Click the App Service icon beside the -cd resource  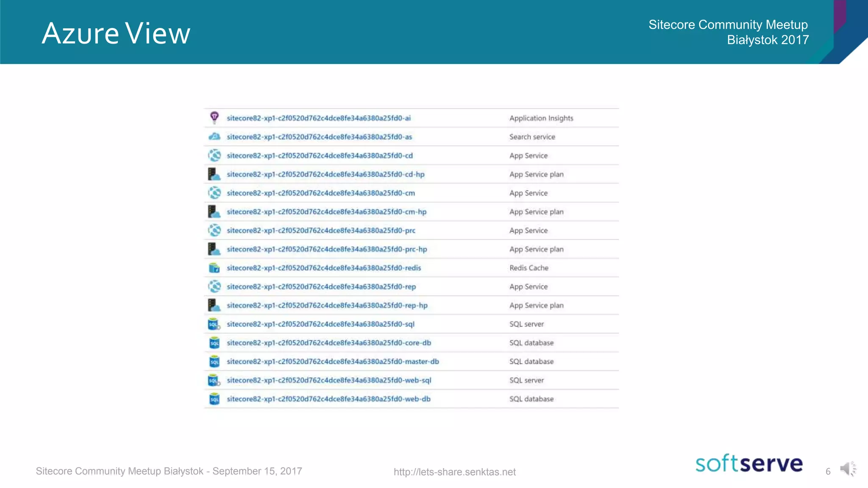(214, 155)
